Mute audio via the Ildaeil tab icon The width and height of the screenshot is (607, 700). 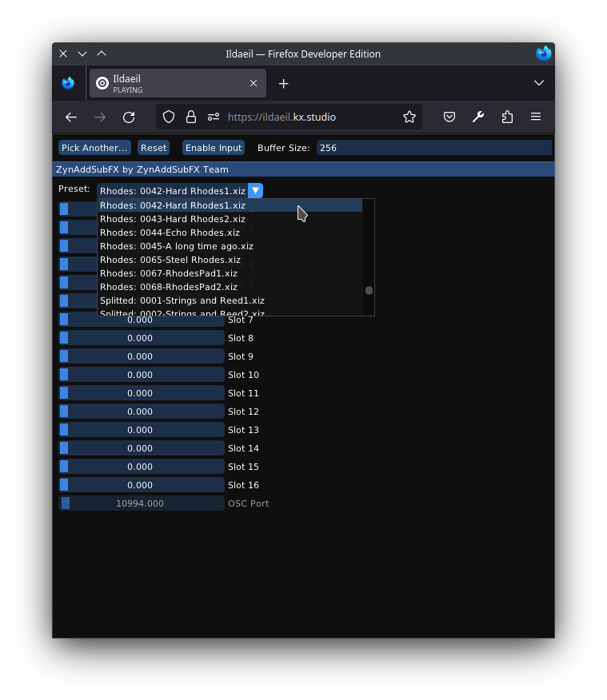(102, 83)
